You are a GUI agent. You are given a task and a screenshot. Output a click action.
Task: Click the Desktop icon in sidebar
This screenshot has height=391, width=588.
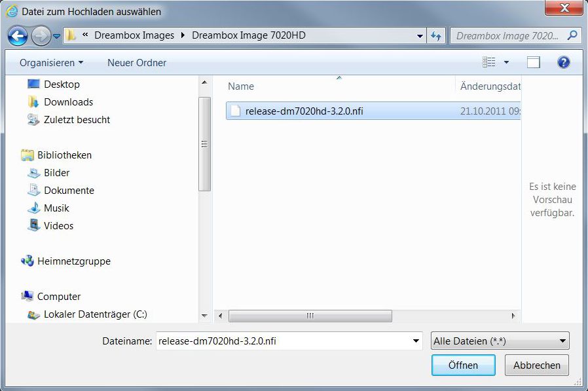pyautogui.click(x=33, y=84)
